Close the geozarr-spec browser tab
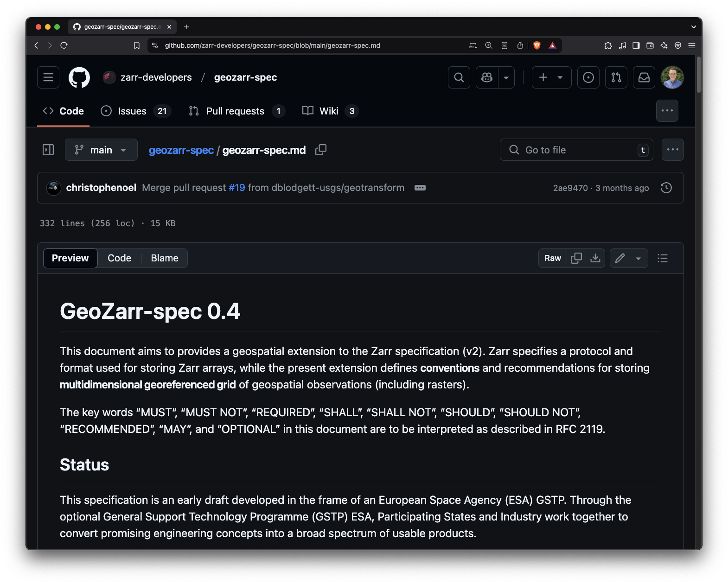The image size is (728, 584). 169,27
